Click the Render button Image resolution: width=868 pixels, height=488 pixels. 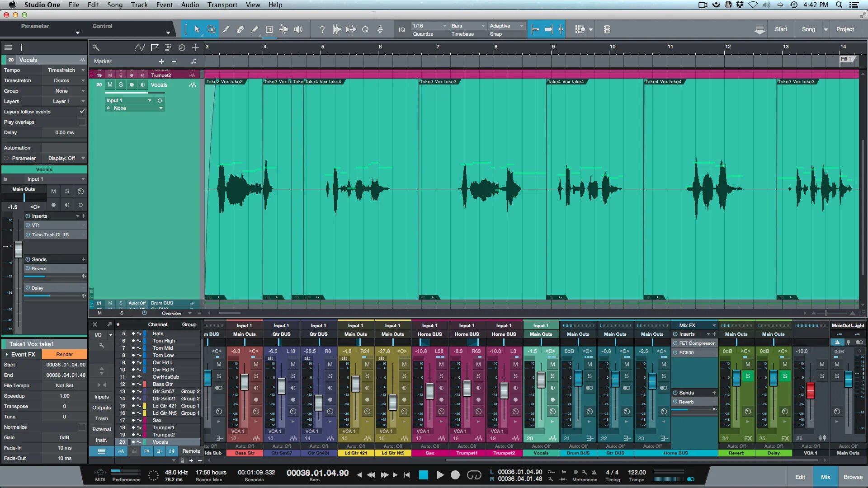tap(64, 354)
